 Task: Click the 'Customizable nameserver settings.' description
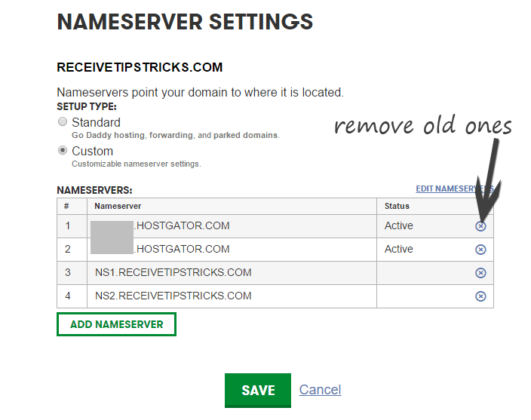tap(137, 164)
